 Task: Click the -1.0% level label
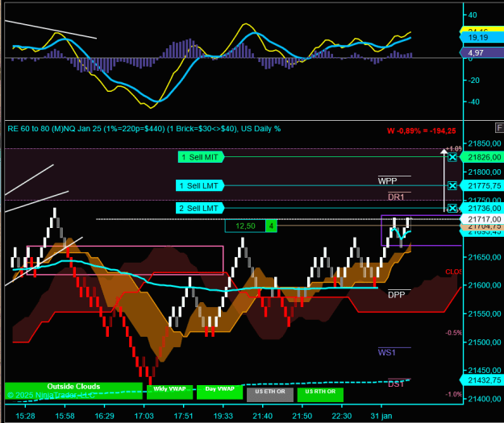click(453, 395)
